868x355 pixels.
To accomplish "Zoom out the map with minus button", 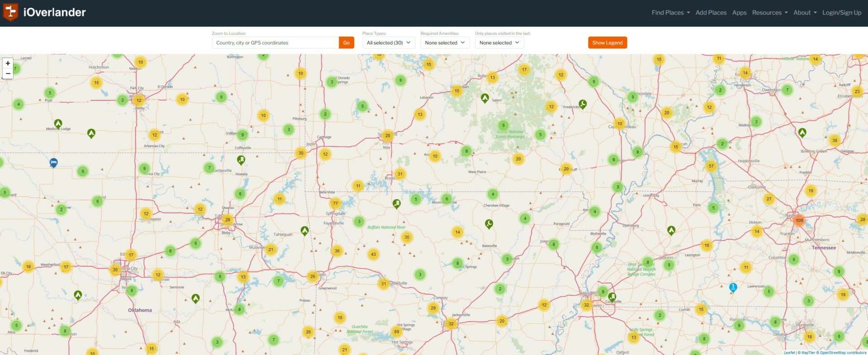I will [8, 73].
